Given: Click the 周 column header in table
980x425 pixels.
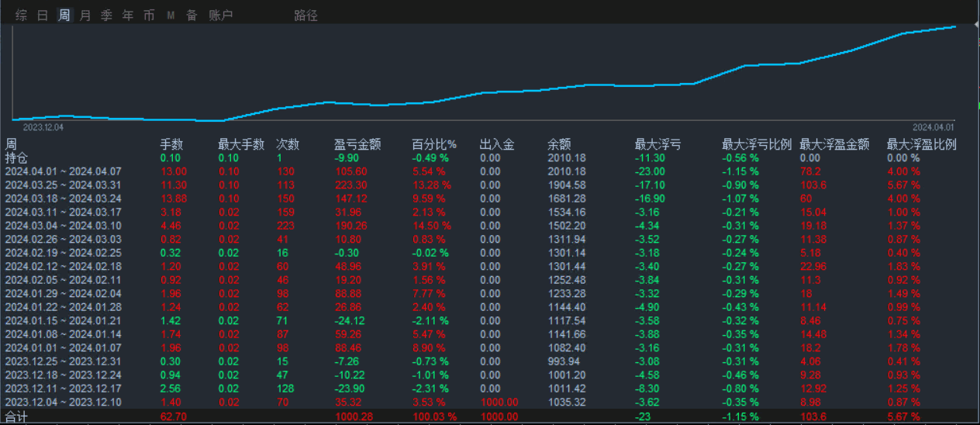Looking at the screenshot, I should click(11, 144).
